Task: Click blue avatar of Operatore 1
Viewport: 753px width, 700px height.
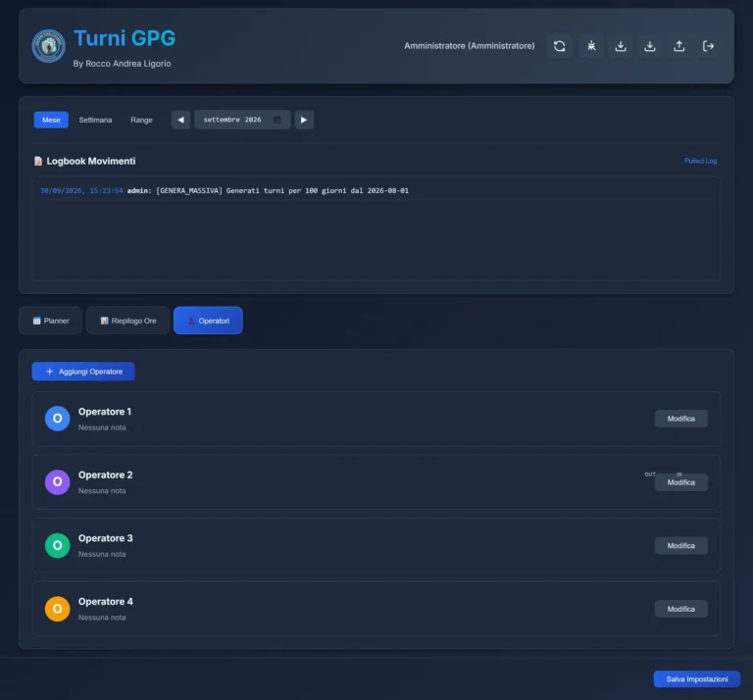Action: (x=58, y=419)
